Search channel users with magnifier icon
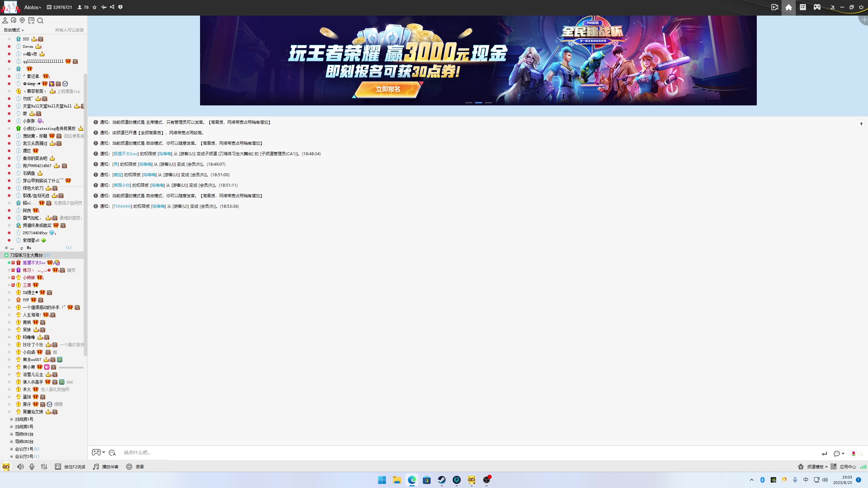The image size is (868, 488). [40, 21]
